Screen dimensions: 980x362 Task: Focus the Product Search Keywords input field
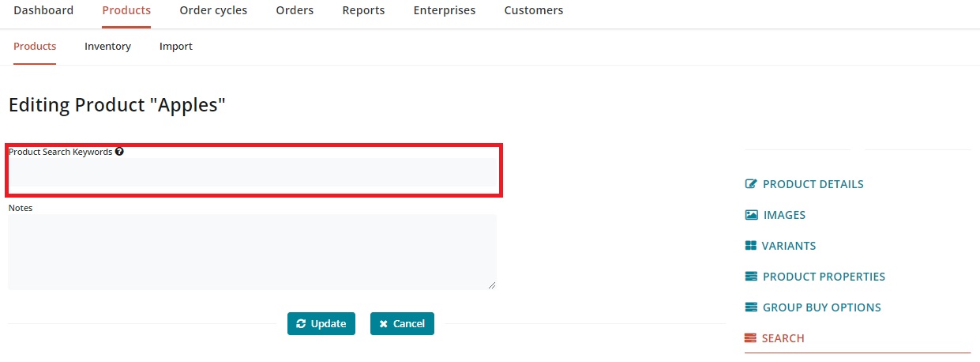(252, 172)
